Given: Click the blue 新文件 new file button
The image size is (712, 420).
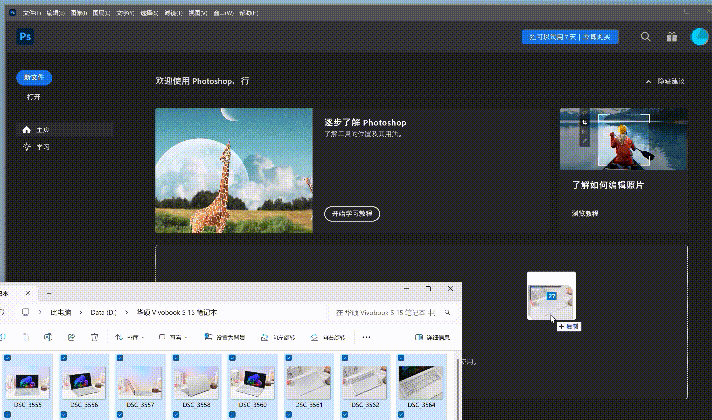Looking at the screenshot, I should pos(34,78).
